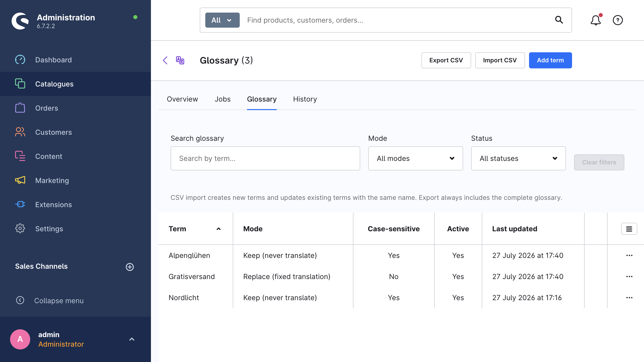
Task: Open actions menu for Nordlicht row
Action: 629,298
